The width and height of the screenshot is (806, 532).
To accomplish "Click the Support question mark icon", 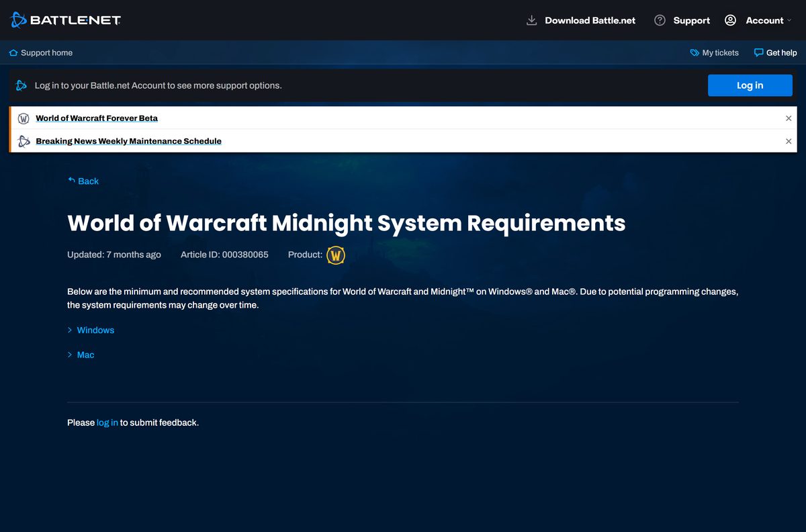I will tap(660, 20).
